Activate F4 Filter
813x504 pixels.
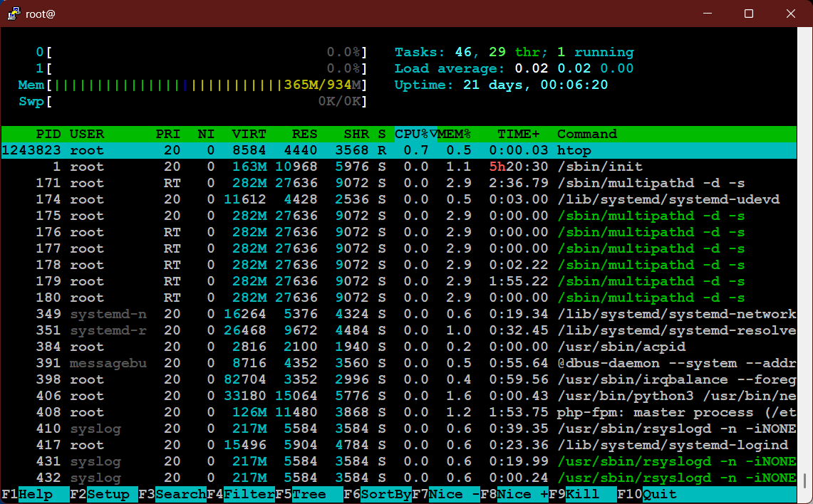coord(241,494)
